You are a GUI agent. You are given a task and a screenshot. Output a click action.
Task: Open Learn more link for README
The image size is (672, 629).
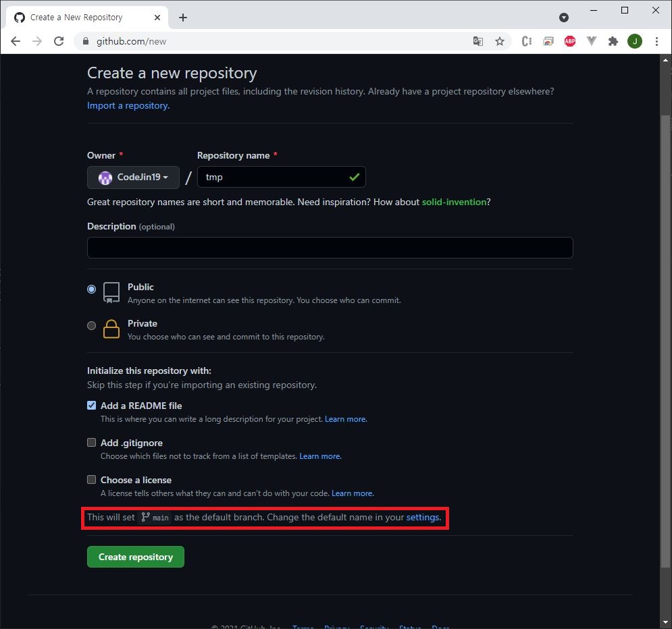tap(346, 419)
